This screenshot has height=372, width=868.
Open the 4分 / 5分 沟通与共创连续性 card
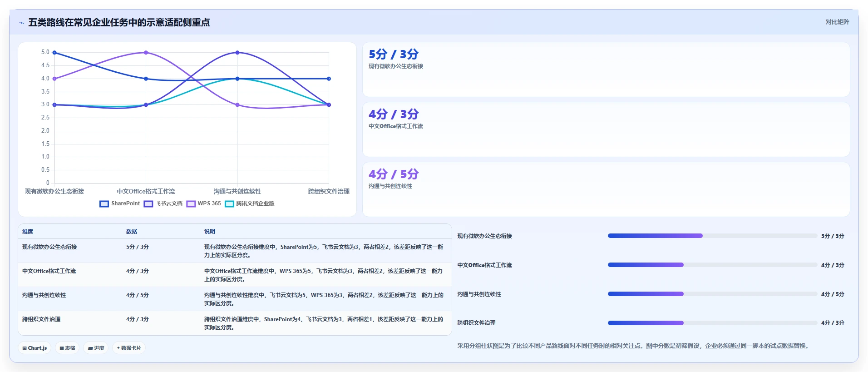point(606,189)
